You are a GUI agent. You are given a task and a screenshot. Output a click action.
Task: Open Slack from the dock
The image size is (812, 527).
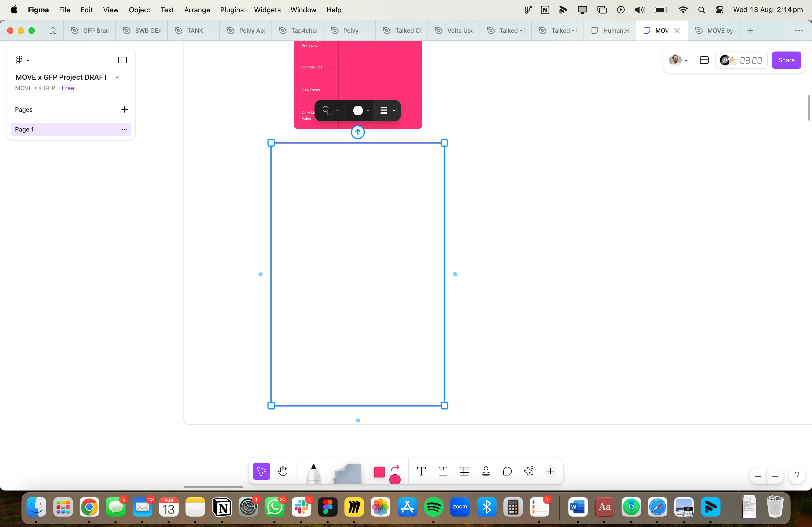[301, 507]
